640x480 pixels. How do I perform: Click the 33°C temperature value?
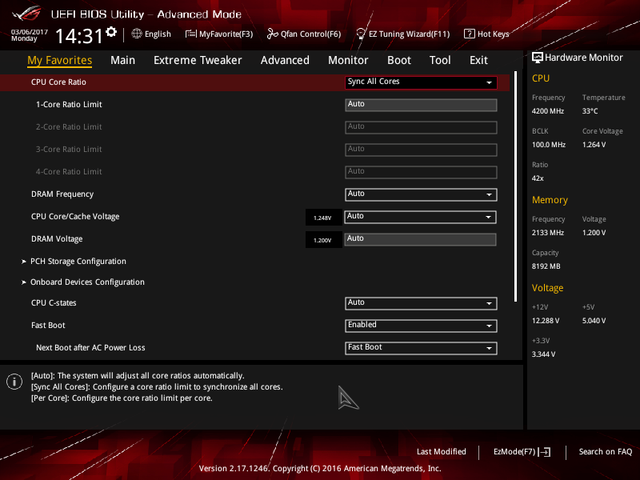(590, 111)
